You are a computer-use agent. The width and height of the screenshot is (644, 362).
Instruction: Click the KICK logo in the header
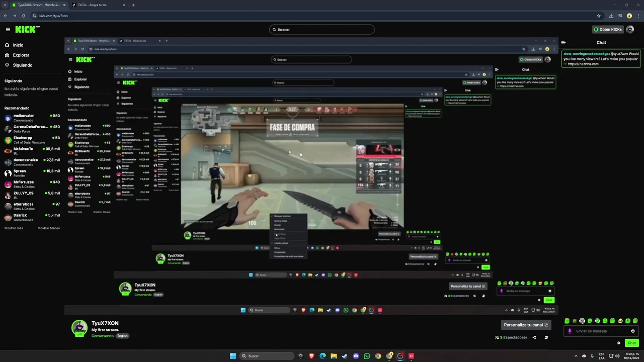27,29
